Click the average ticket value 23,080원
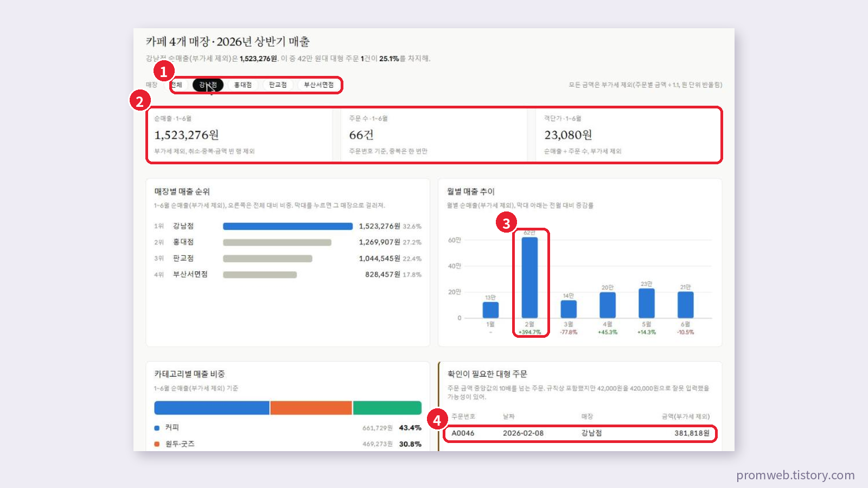The width and height of the screenshot is (868, 488). pos(568,135)
